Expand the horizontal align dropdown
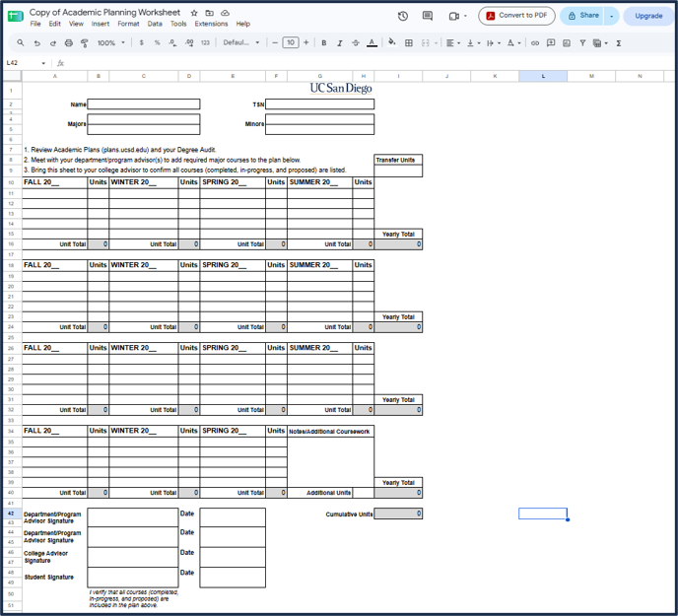Image resolution: width=678 pixels, height=616 pixels. tap(458, 42)
